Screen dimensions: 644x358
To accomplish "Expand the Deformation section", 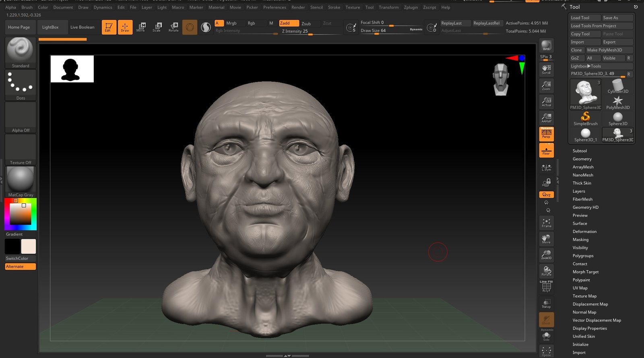I will pyautogui.click(x=584, y=232).
